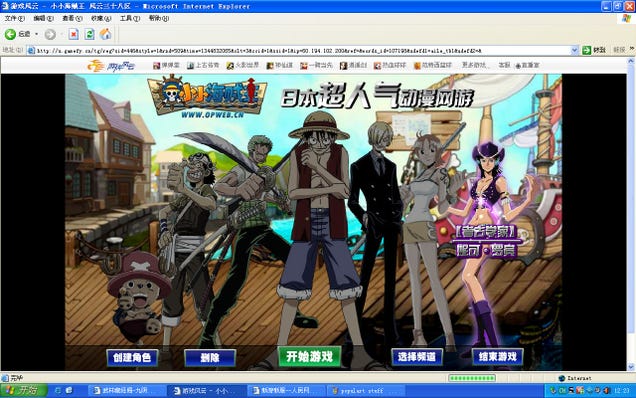Click the 完毕 status text
The height and width of the screenshot is (398, 636).
click(x=17, y=378)
